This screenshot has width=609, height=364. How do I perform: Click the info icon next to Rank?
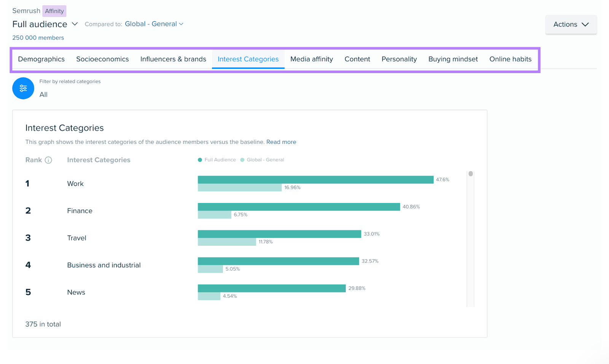[49, 160]
